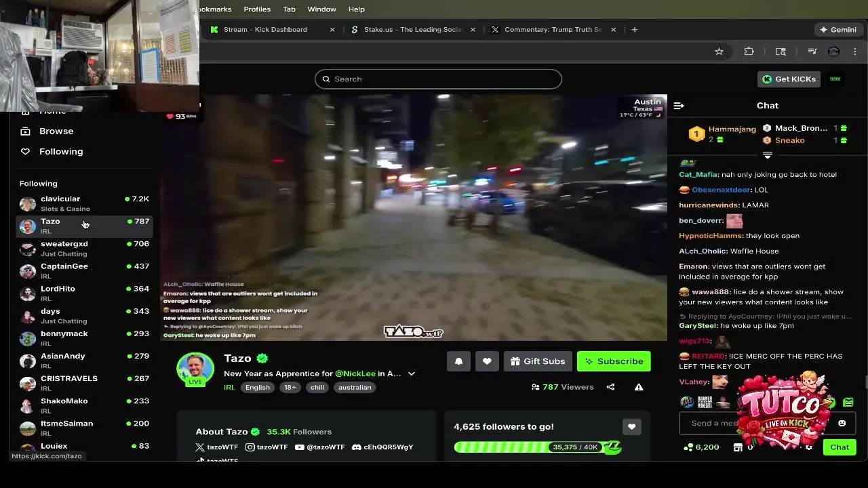Open CaptainGee channel in sidebar

(x=84, y=270)
